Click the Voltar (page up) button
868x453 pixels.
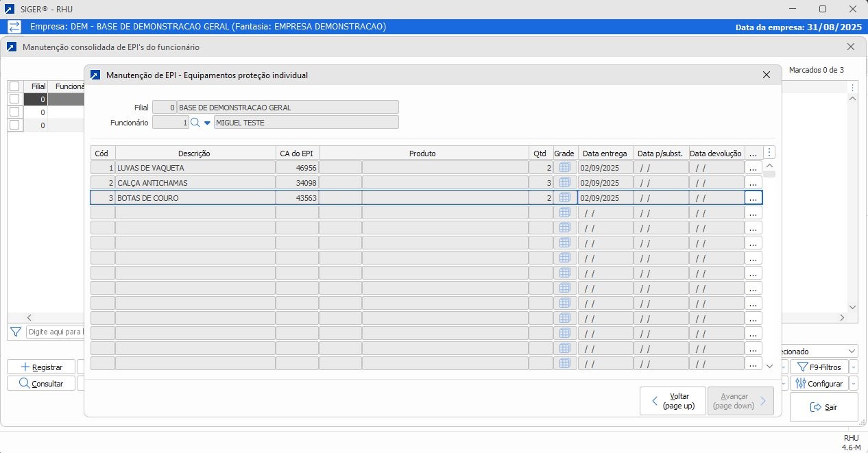672,401
